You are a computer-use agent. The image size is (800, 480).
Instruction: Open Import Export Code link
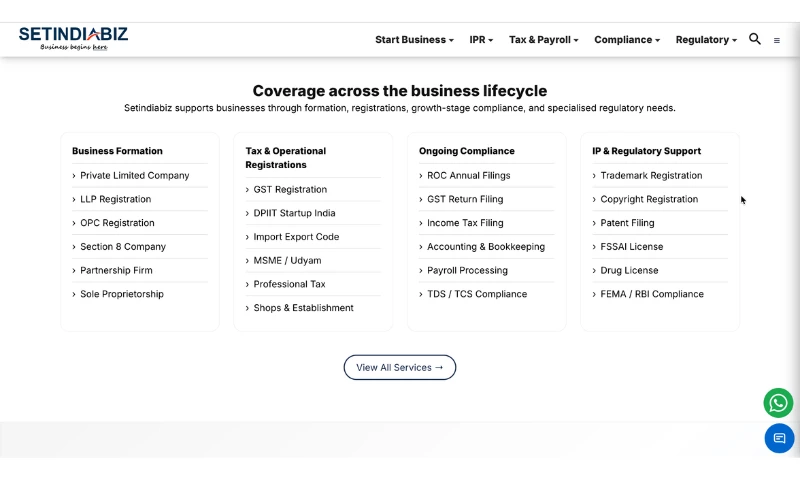(296, 237)
